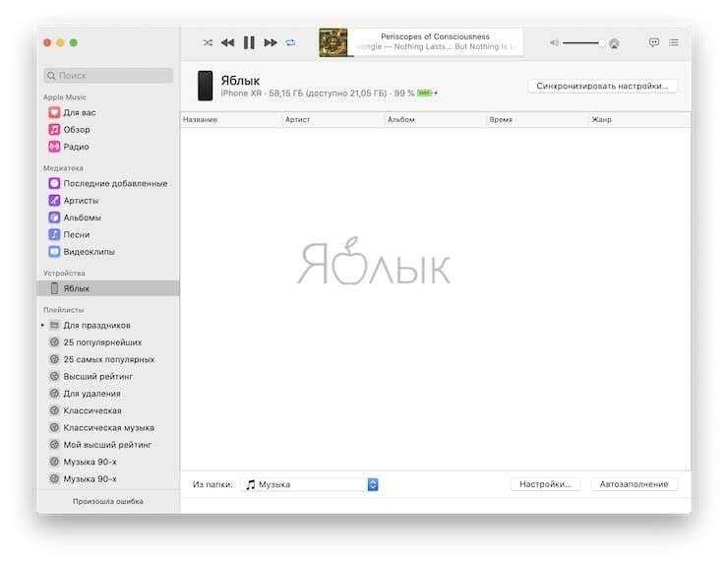
Task: Click Автозаполнение button
Action: tap(634, 484)
